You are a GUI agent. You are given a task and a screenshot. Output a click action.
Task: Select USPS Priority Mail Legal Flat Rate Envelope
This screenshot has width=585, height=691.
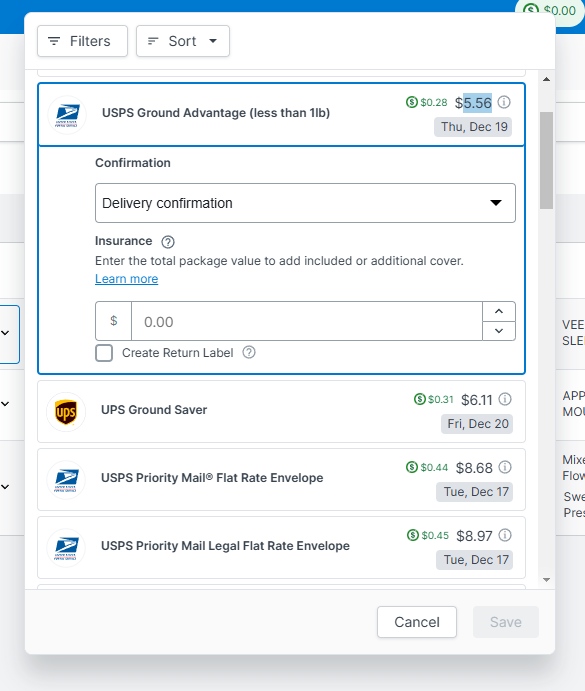coord(281,547)
